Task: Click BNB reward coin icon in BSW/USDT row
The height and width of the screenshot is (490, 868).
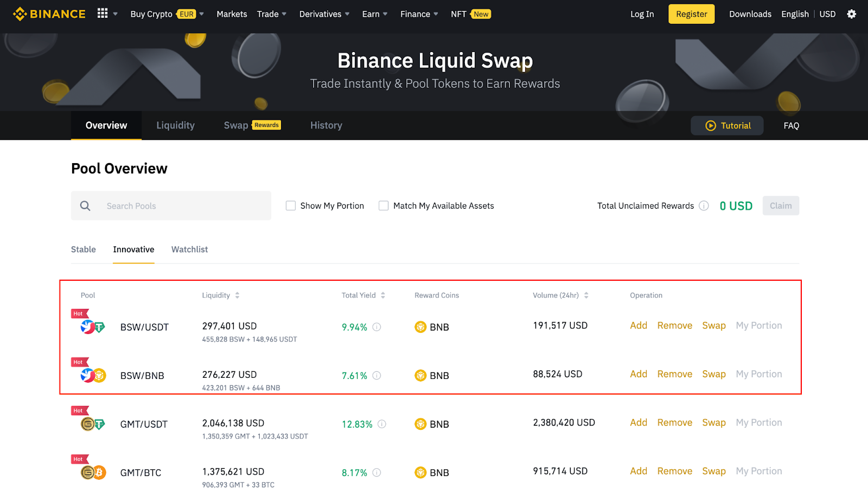Action: pos(420,327)
